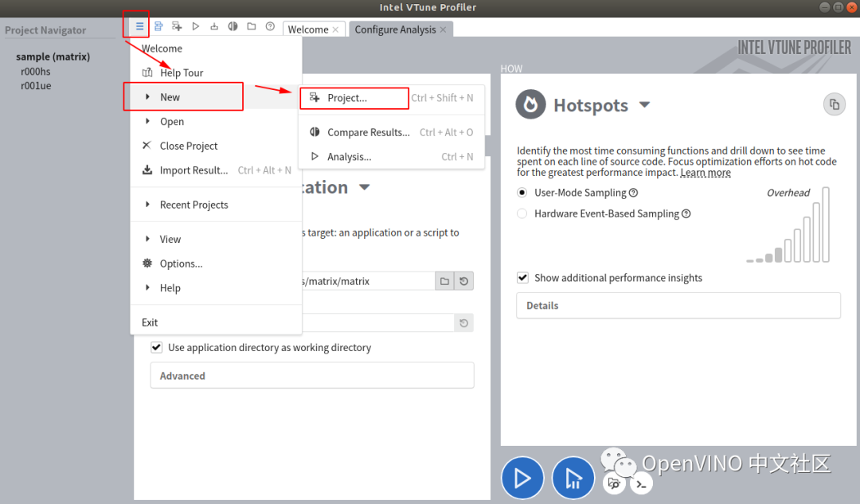This screenshot has height=504, width=860.
Task: Click the Project Navigator panel header
Action: coord(45,30)
